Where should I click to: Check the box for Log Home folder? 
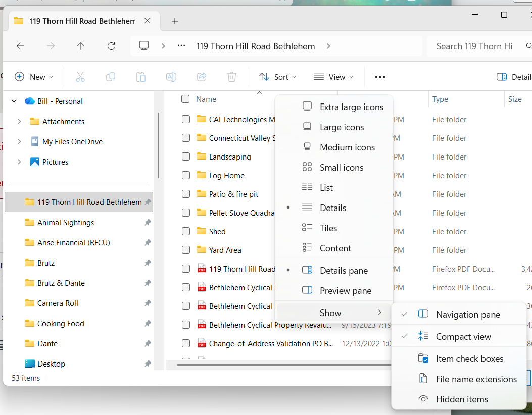click(185, 175)
